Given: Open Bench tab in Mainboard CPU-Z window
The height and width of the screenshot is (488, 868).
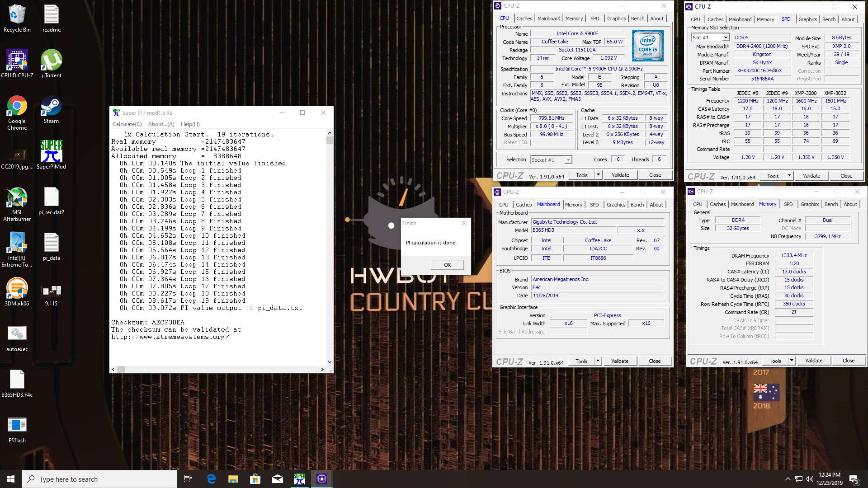Looking at the screenshot, I should coord(637,205).
